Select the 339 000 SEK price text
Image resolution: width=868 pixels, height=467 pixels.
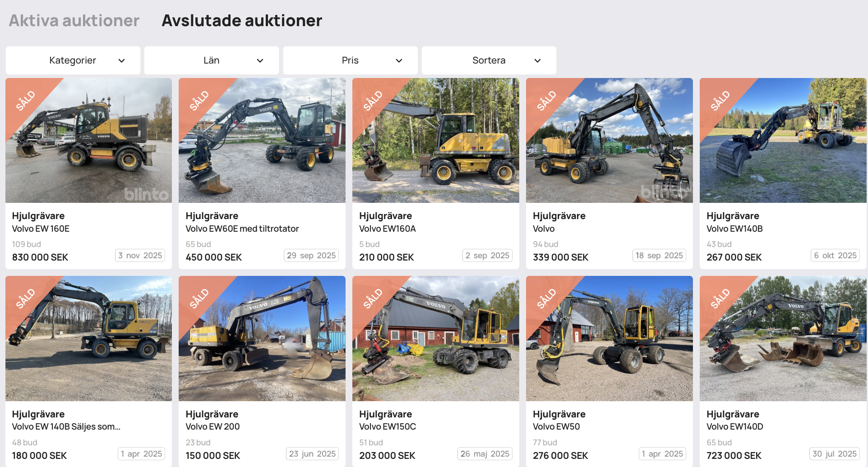[x=560, y=257]
